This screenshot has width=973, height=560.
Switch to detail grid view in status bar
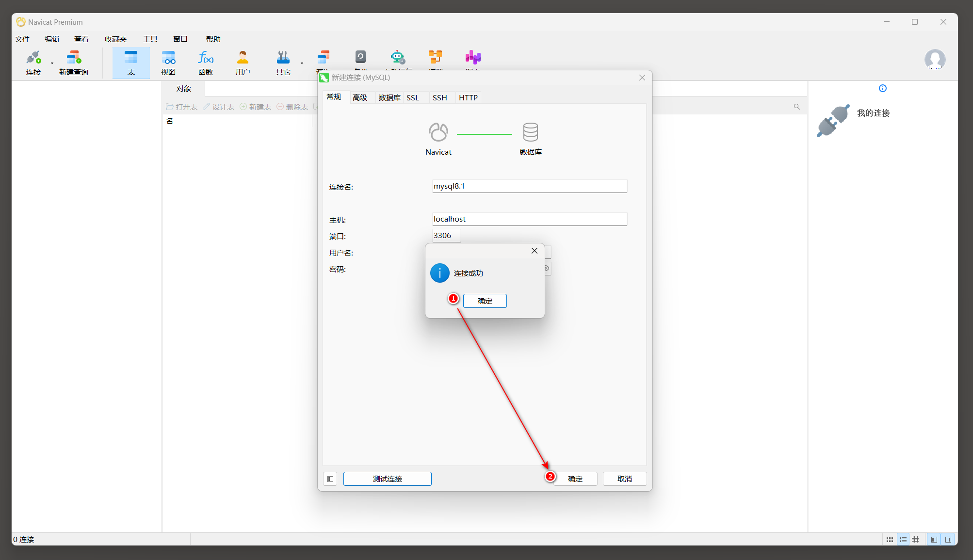(x=915, y=539)
